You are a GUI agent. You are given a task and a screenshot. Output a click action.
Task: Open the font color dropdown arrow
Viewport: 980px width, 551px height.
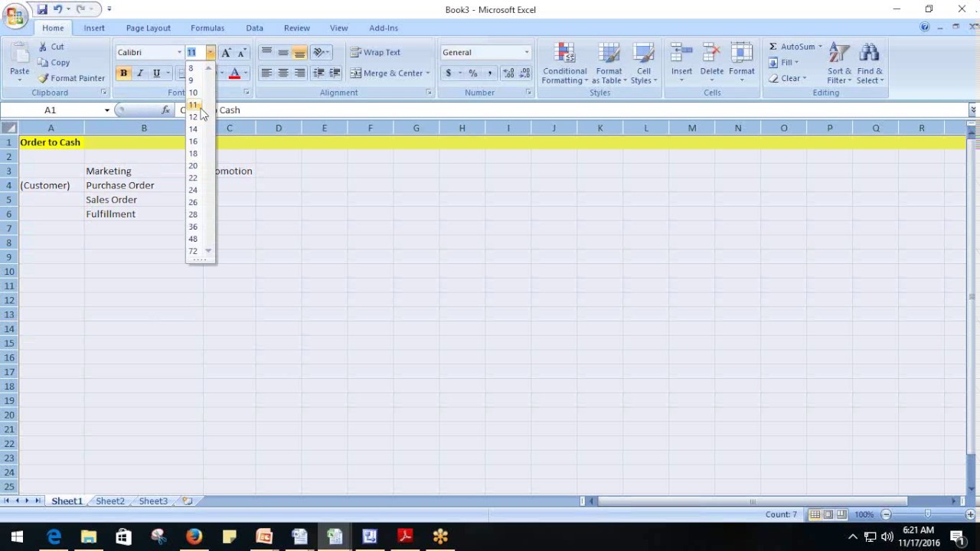[x=245, y=73]
